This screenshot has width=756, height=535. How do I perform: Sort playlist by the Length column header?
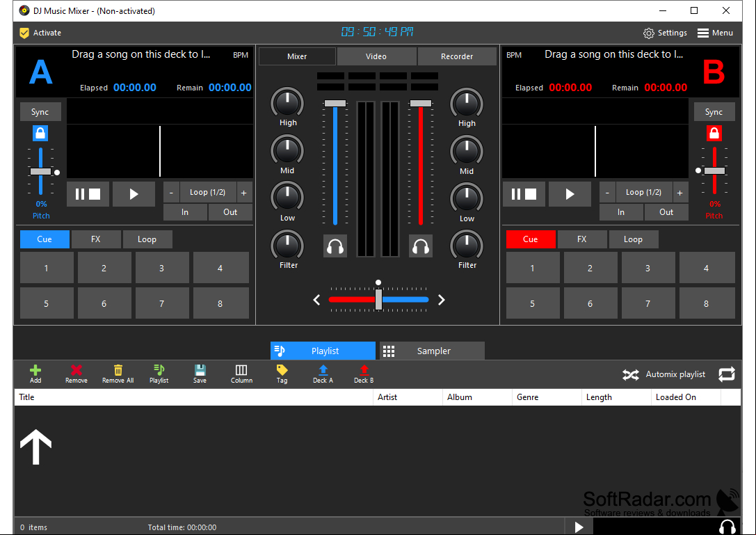[617, 397]
